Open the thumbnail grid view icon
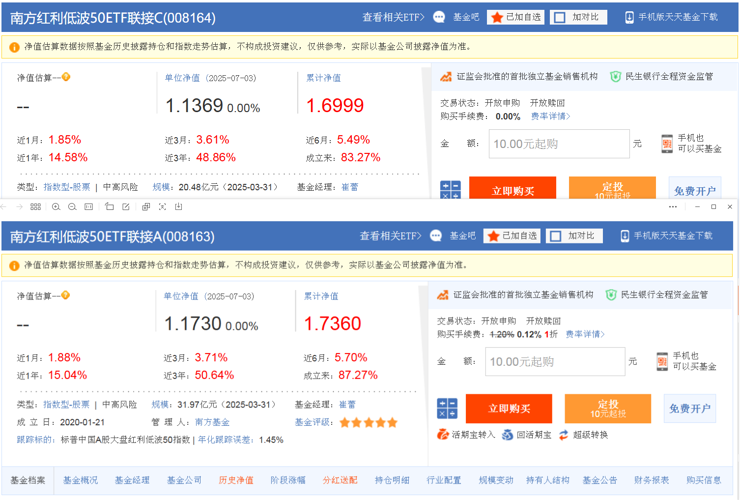This screenshot has width=740, height=500. tap(35, 207)
